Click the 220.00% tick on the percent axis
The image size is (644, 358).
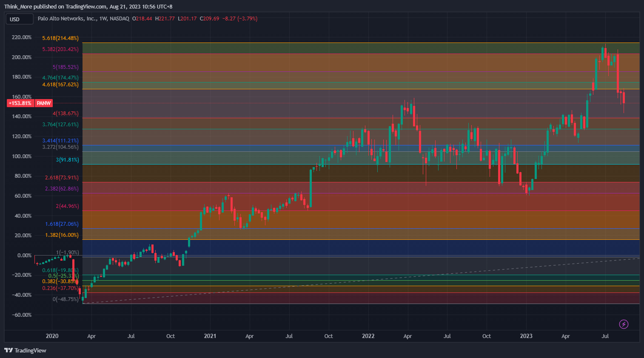[22, 37]
